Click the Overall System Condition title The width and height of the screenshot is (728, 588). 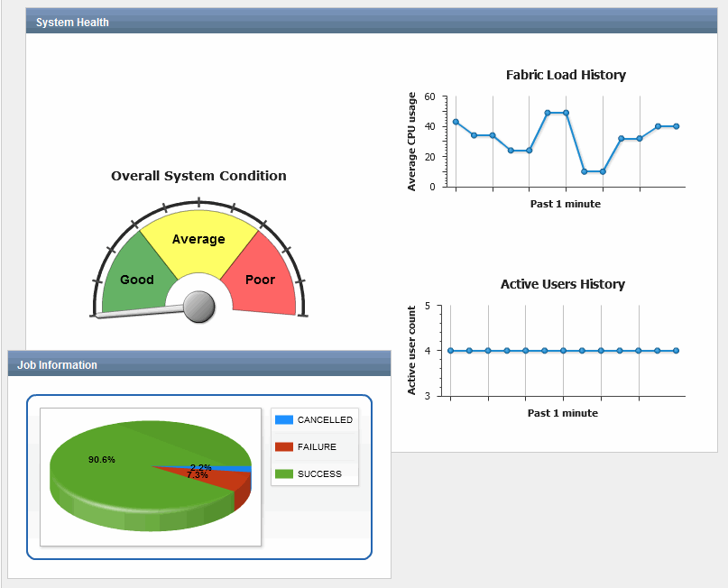click(x=198, y=176)
